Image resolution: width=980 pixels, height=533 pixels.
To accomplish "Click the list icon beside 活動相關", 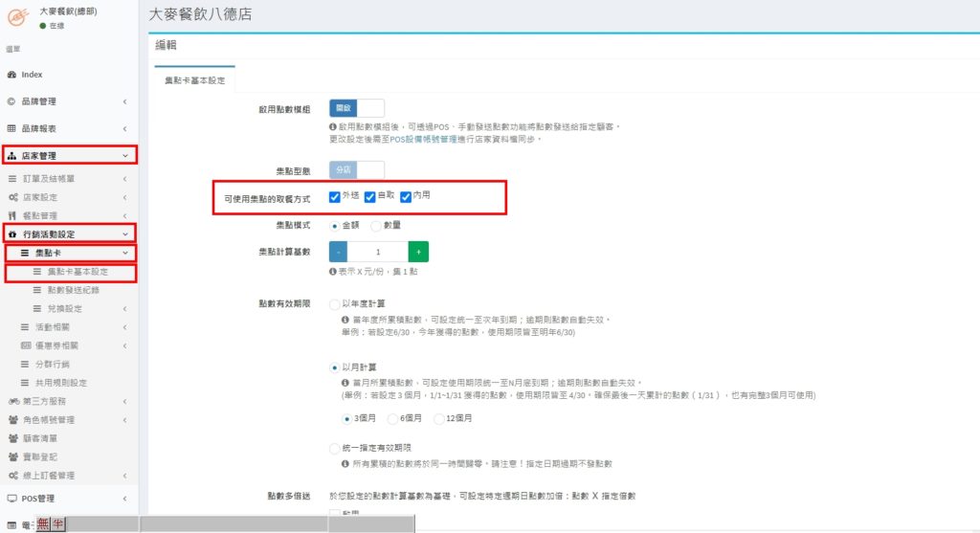I will [x=25, y=327].
